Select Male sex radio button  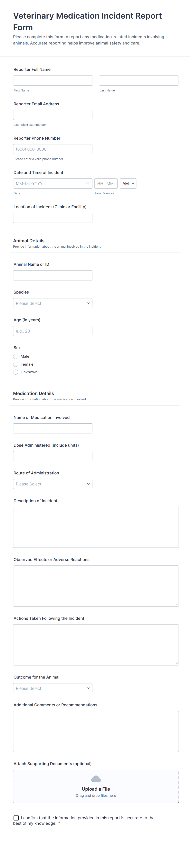point(16,356)
